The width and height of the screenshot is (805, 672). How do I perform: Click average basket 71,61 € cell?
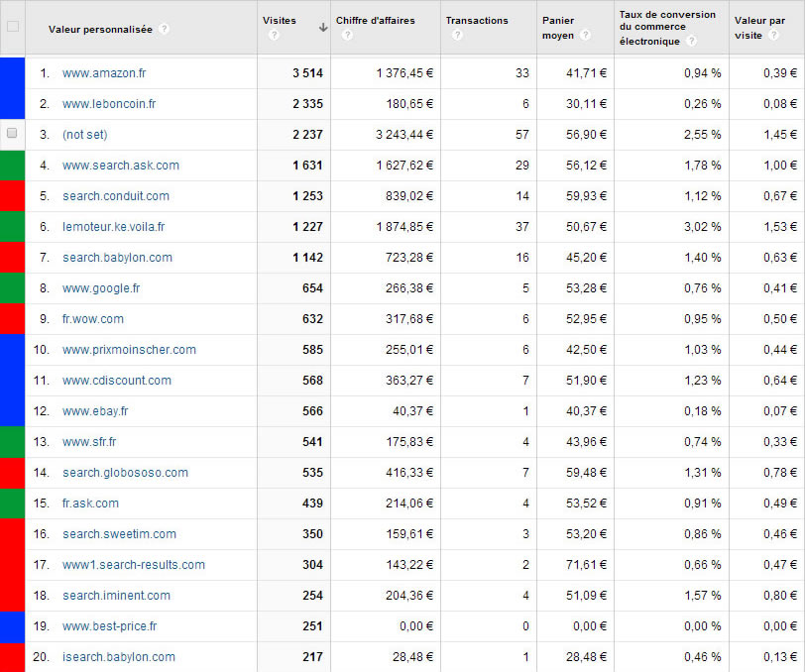[586, 565]
